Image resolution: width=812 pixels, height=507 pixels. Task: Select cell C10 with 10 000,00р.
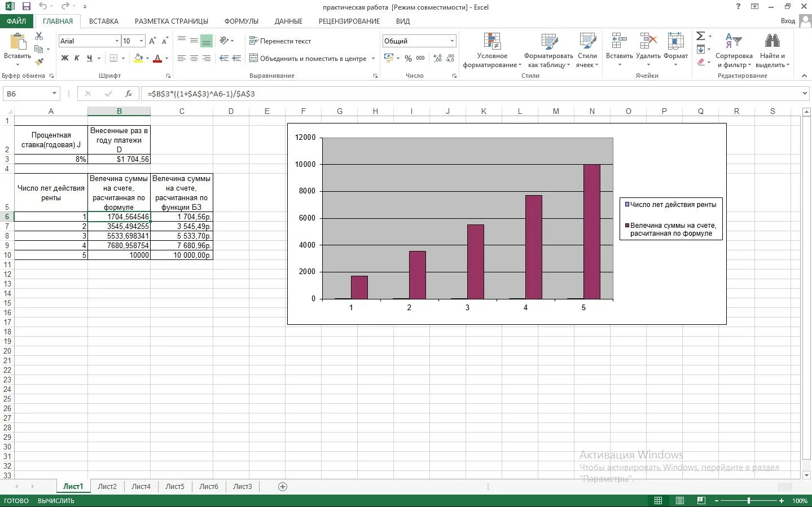[182, 255]
